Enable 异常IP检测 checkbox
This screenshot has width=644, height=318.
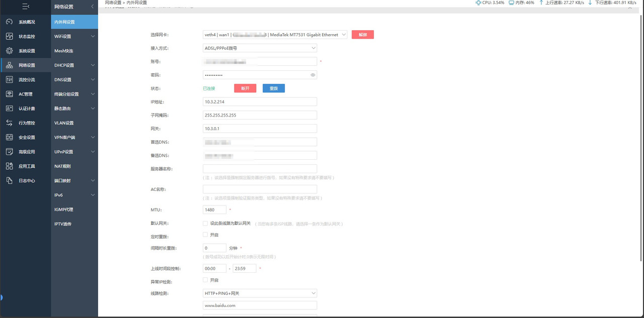205,280
